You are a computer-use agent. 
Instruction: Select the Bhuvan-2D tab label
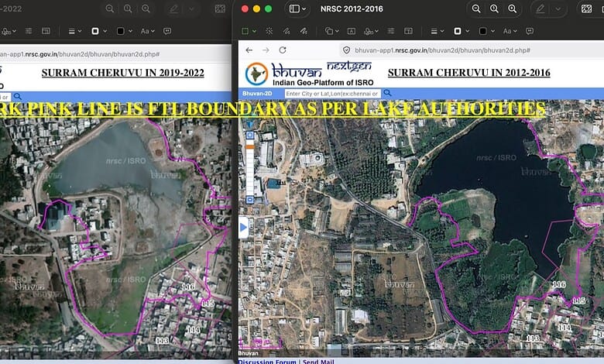(x=257, y=94)
